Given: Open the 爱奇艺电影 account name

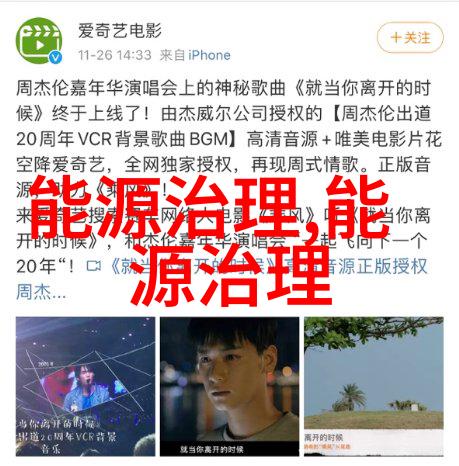Looking at the screenshot, I should point(120,31).
